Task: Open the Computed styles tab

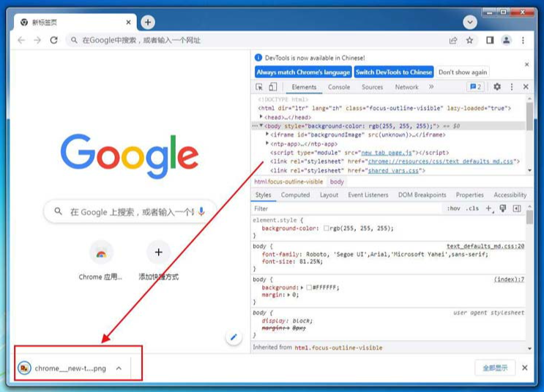Action: click(295, 195)
